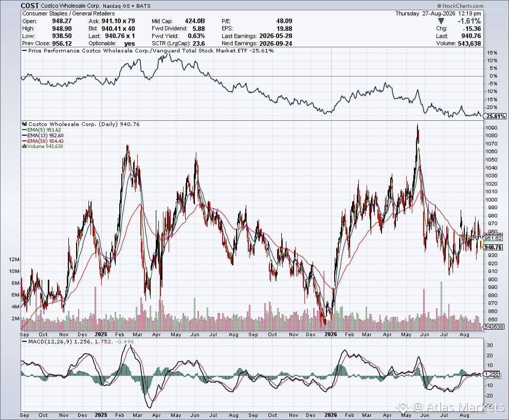This screenshot has width=509, height=420.
Task: Click the candlestick icon before Costco Wholesale Corp. (Daily)
Action: pyautogui.click(x=25, y=124)
